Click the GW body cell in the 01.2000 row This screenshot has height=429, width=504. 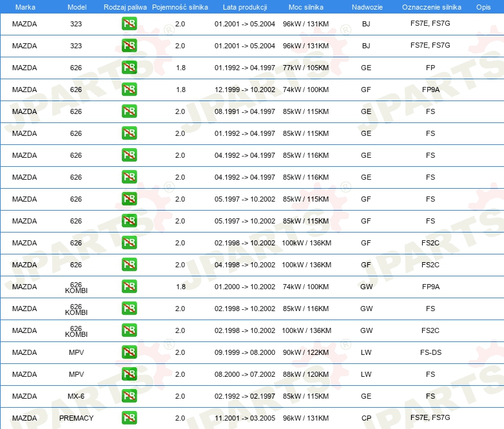tap(367, 287)
